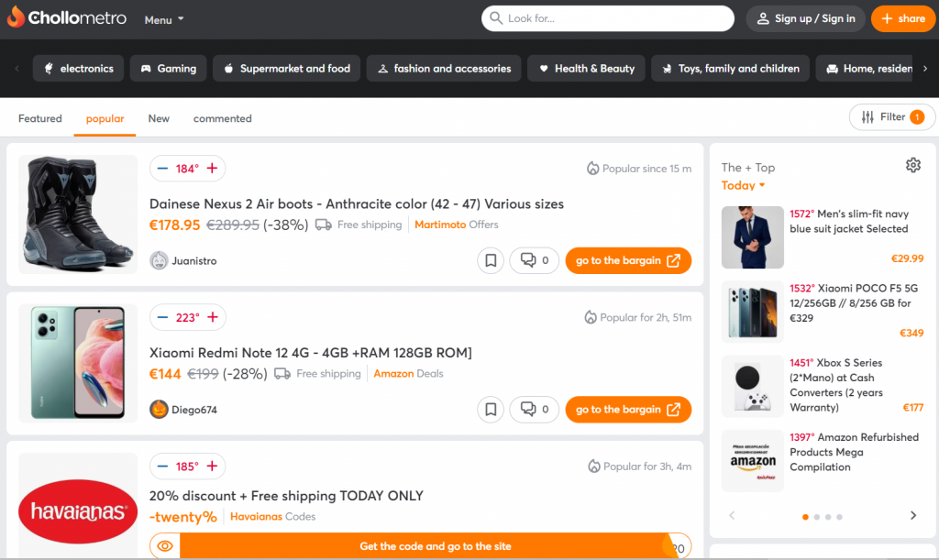The image size is (939, 560).
Task: Open Supermarket and food category
Action: (286, 69)
